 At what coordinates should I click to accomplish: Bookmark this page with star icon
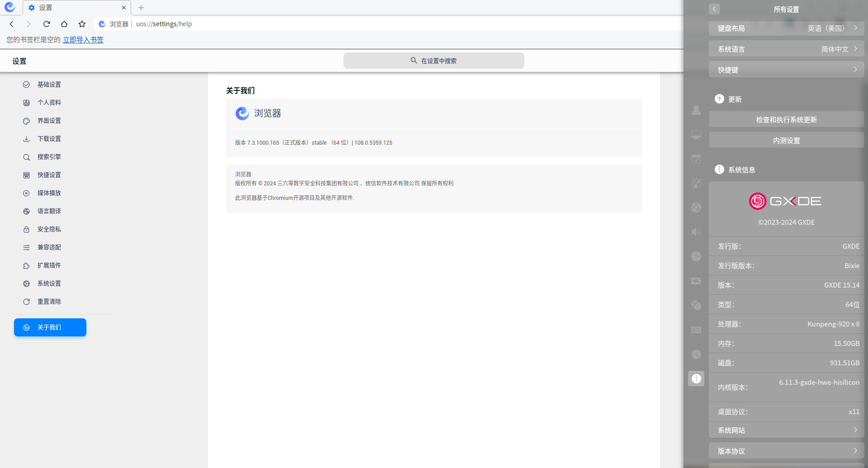82,24
